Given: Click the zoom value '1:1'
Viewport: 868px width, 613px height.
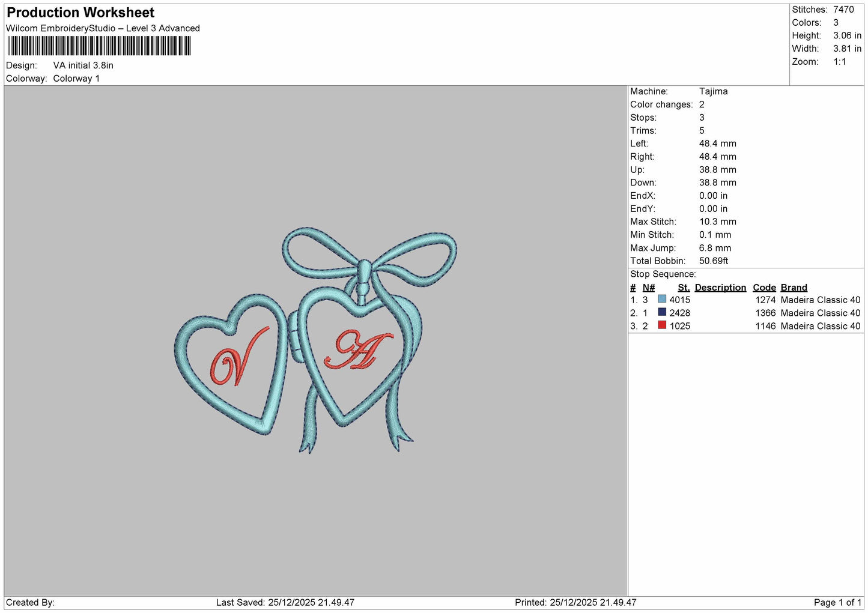Looking at the screenshot, I should tap(840, 62).
